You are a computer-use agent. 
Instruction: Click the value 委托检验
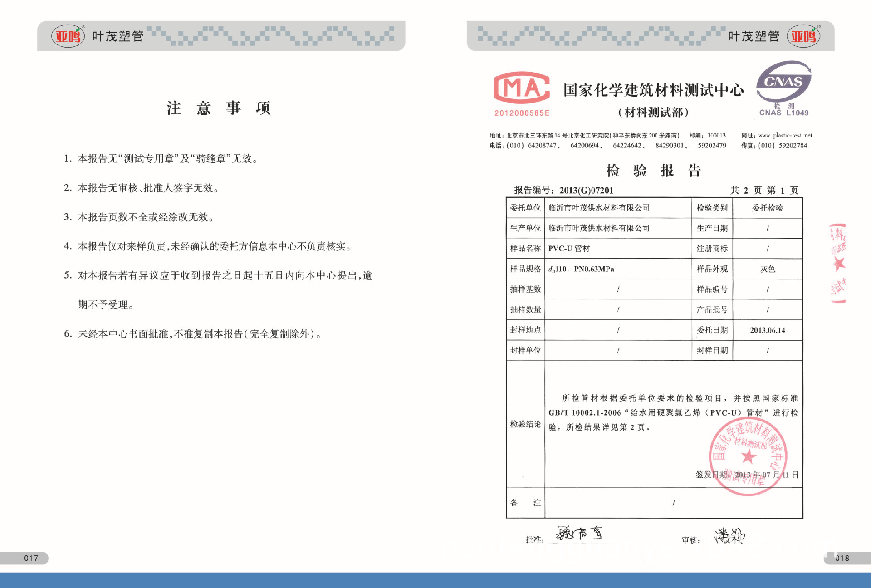pyautogui.click(x=768, y=208)
